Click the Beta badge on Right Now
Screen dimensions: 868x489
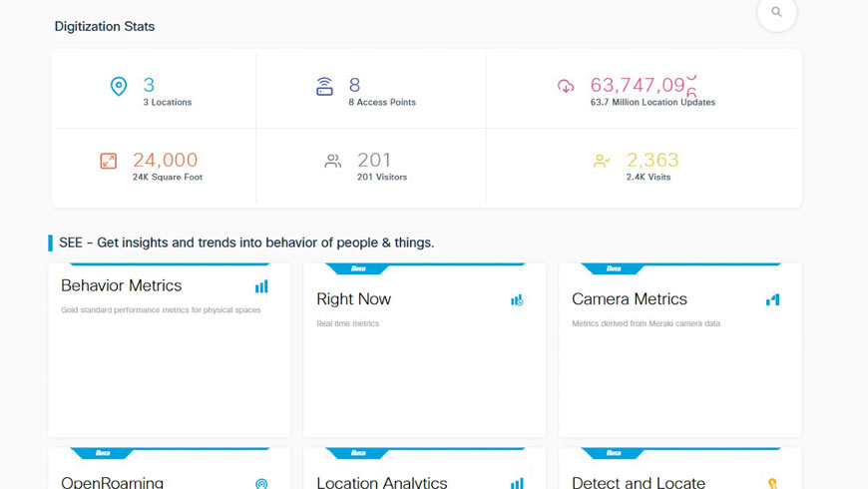(358, 268)
